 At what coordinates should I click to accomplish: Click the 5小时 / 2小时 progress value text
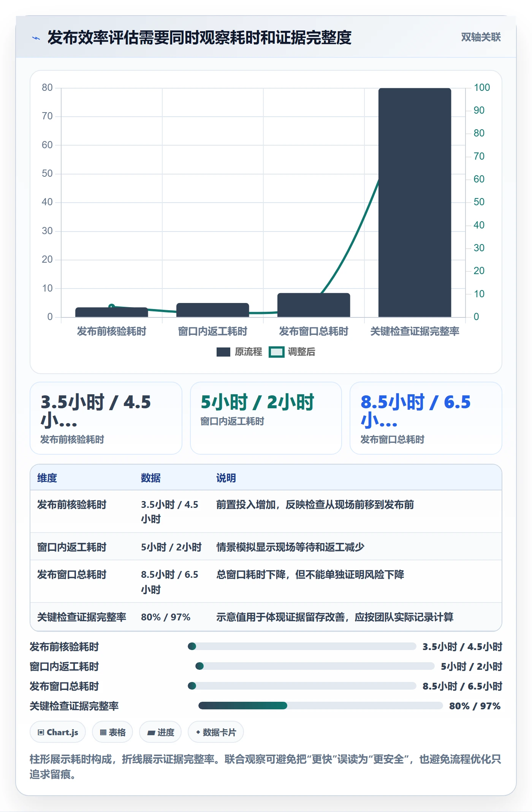click(472, 666)
